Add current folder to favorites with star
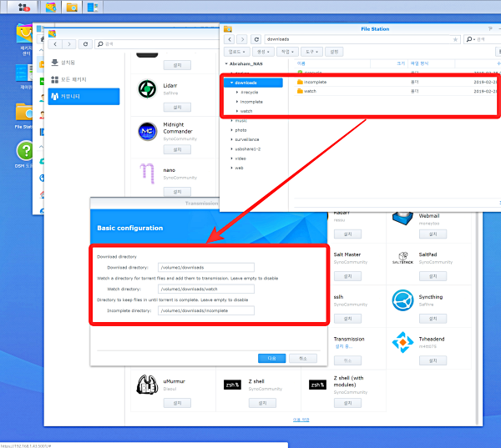Screen dimensions: 501x448 455,39
